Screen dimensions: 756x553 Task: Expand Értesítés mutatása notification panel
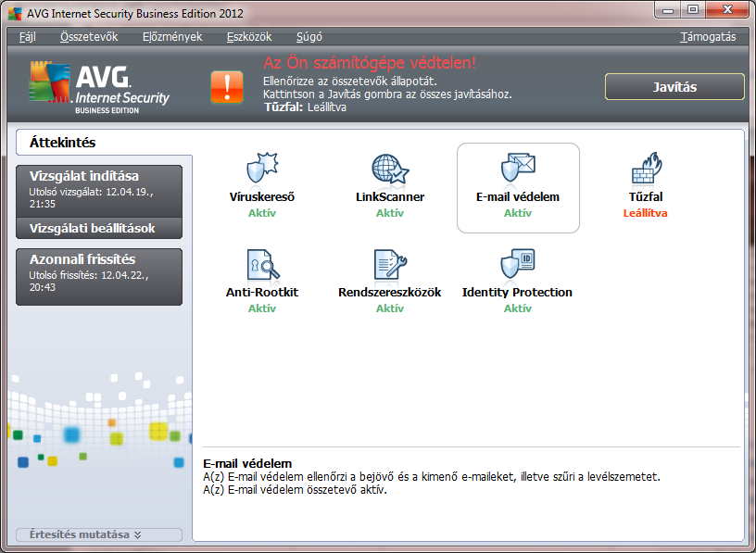[x=99, y=534]
